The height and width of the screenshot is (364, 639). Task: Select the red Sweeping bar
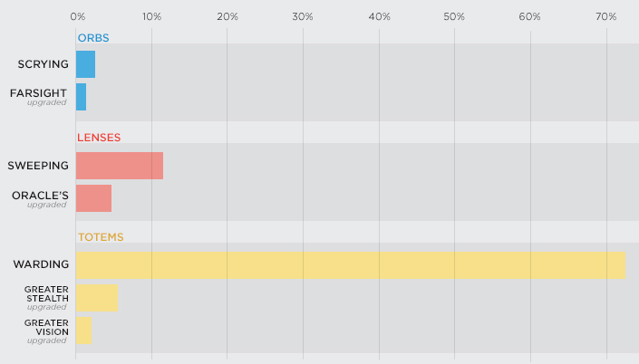(120, 166)
